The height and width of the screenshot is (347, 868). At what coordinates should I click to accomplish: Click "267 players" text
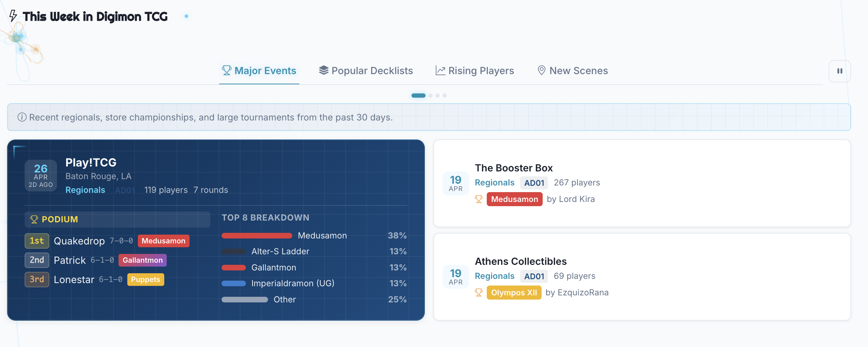pos(577,183)
